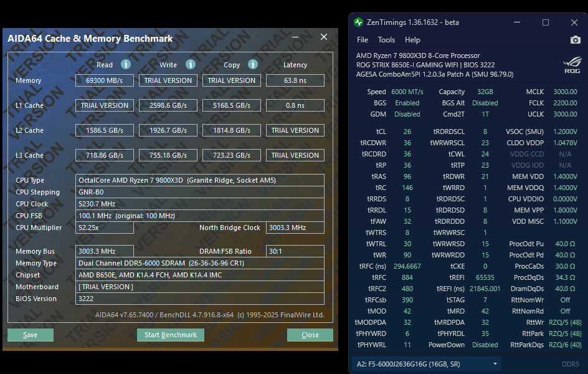Click North Bridge Clock field 3003.3 MHz
Screen dimensions: 588x374
[x=295, y=228]
